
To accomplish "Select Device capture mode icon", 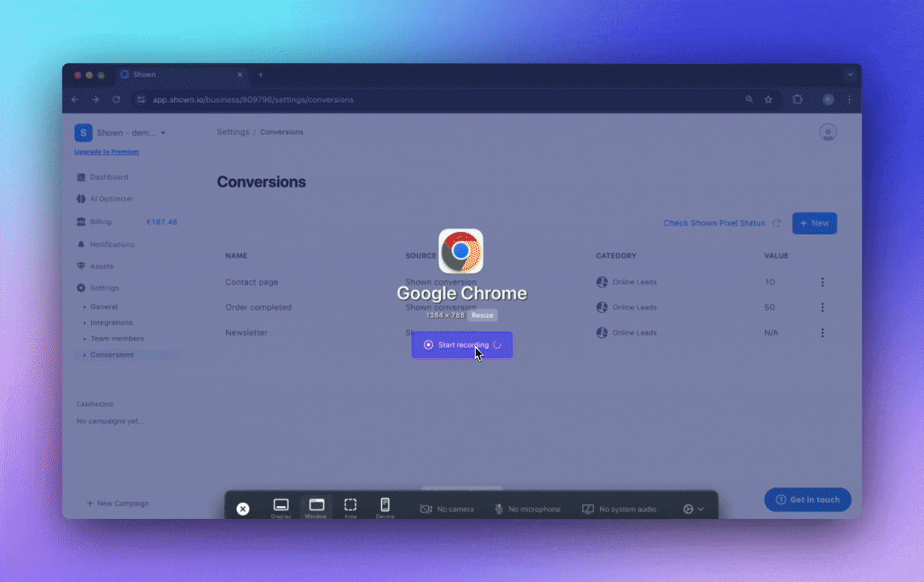I will tap(384, 508).
